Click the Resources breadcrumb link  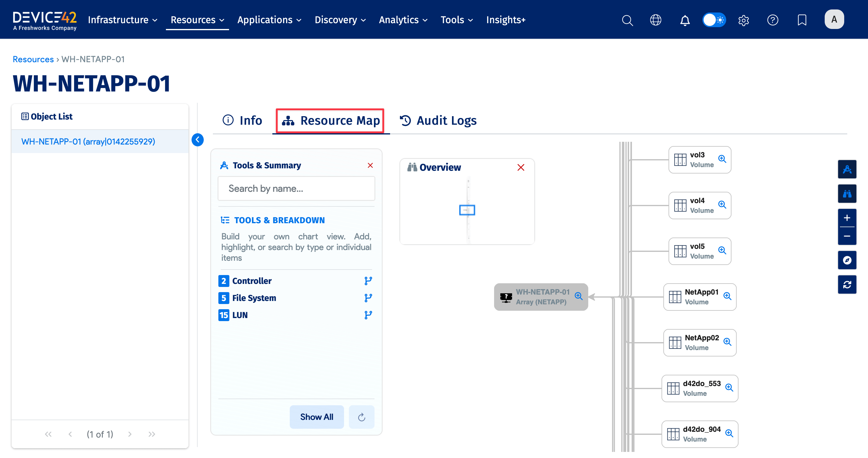pyautogui.click(x=33, y=59)
